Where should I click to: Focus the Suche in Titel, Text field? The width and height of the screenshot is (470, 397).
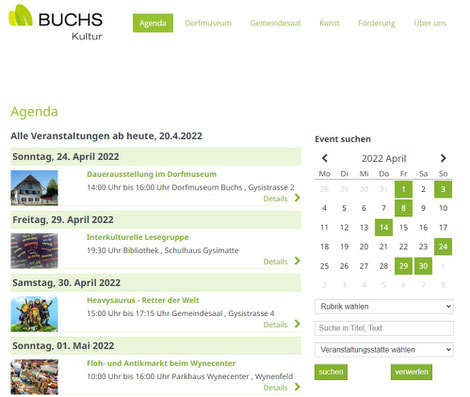[384, 328]
